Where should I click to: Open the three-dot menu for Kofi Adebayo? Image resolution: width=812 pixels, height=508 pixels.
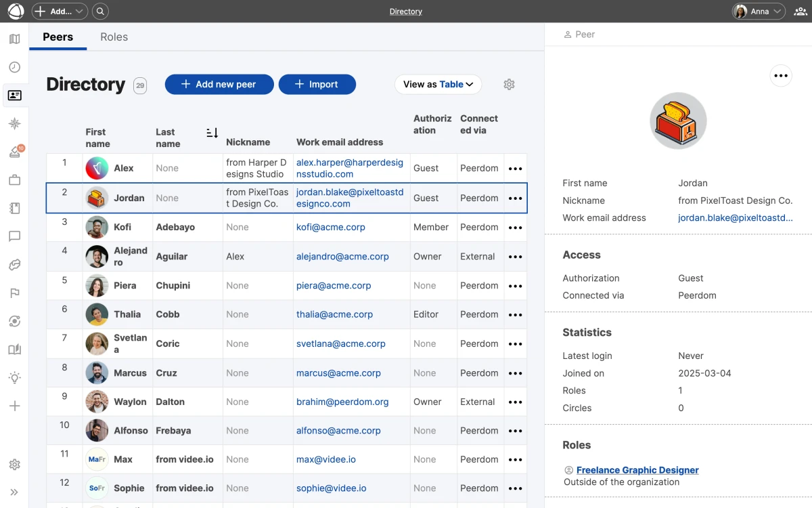point(515,227)
